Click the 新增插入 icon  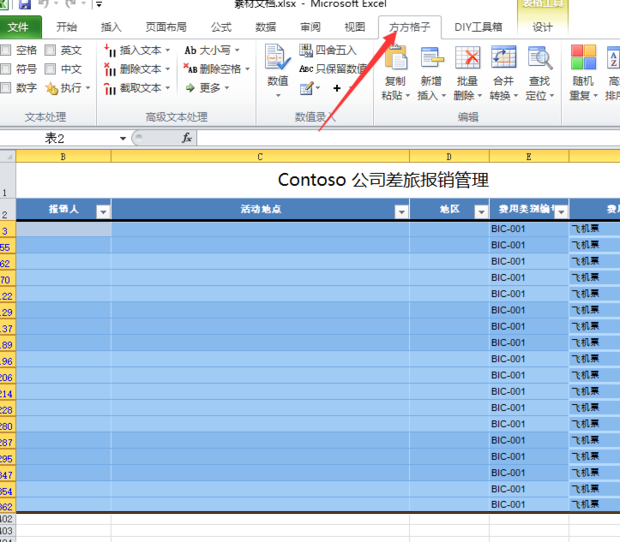click(x=431, y=58)
